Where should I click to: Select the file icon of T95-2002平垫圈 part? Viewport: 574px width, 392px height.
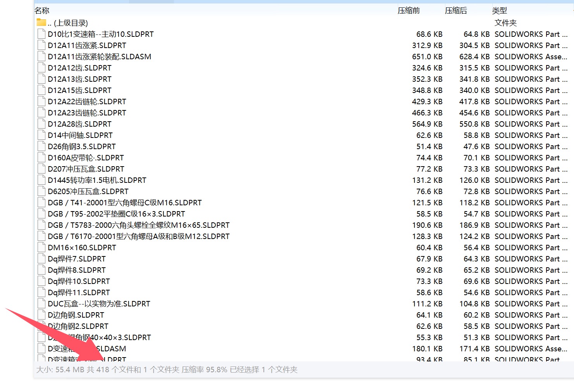[x=41, y=213]
